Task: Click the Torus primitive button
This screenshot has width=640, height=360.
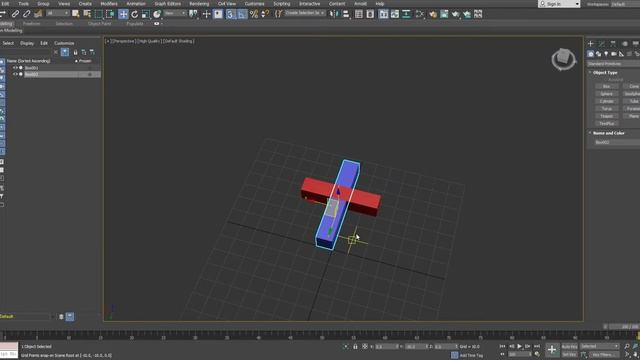Action: click(607, 109)
